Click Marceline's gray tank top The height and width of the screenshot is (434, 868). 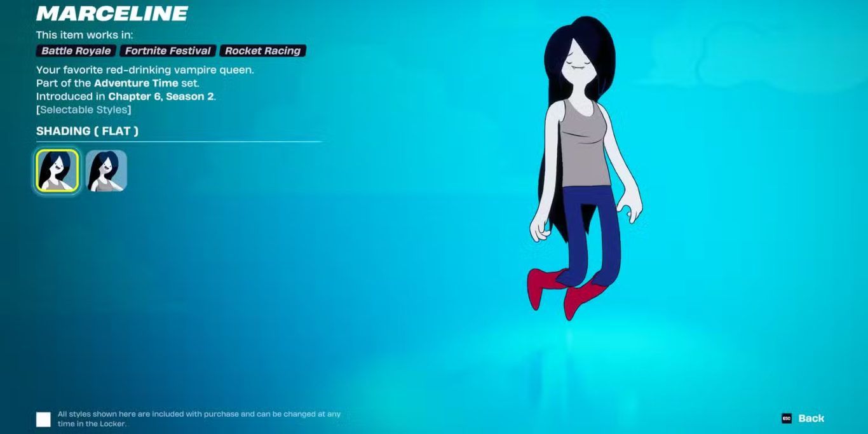point(584,146)
